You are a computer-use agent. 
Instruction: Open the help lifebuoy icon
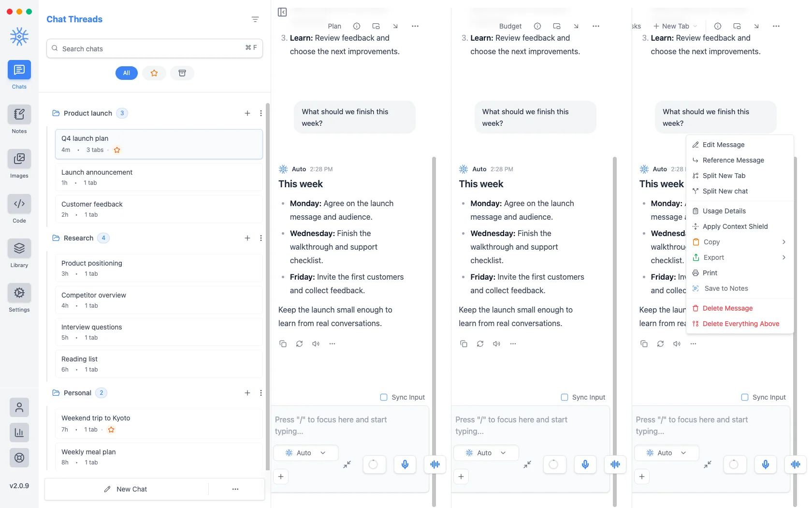[19, 458]
